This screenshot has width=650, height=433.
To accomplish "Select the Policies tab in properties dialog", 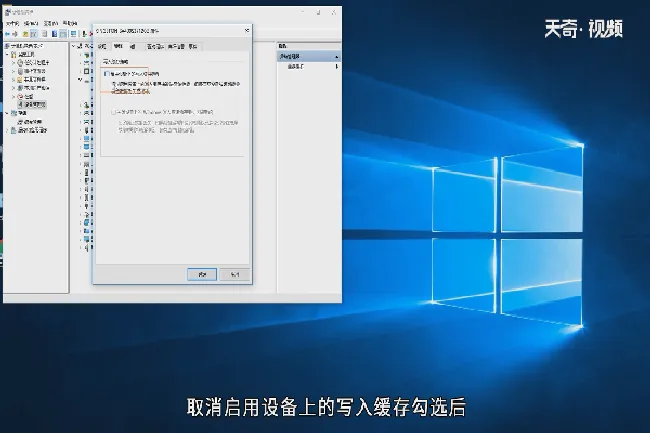I will tap(119, 46).
